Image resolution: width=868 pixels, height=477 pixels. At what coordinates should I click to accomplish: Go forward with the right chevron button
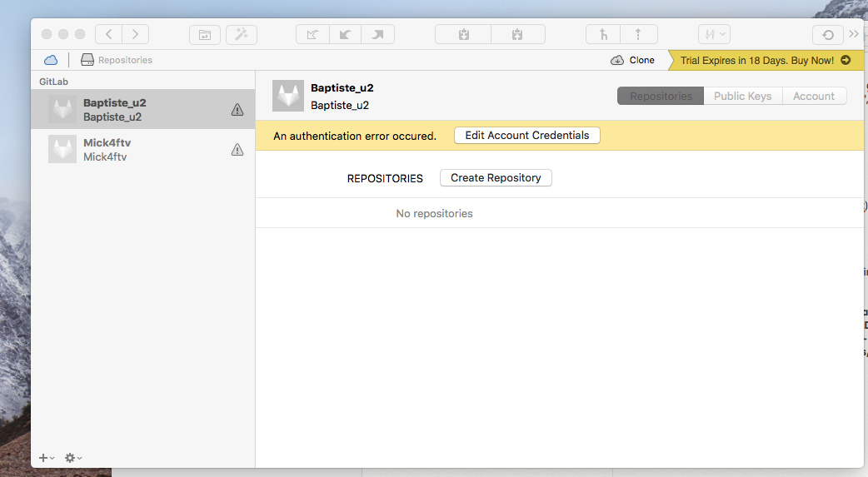135,34
